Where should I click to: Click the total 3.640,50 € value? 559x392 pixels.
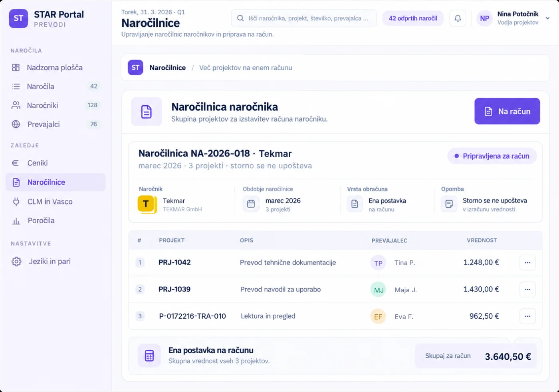tap(508, 357)
